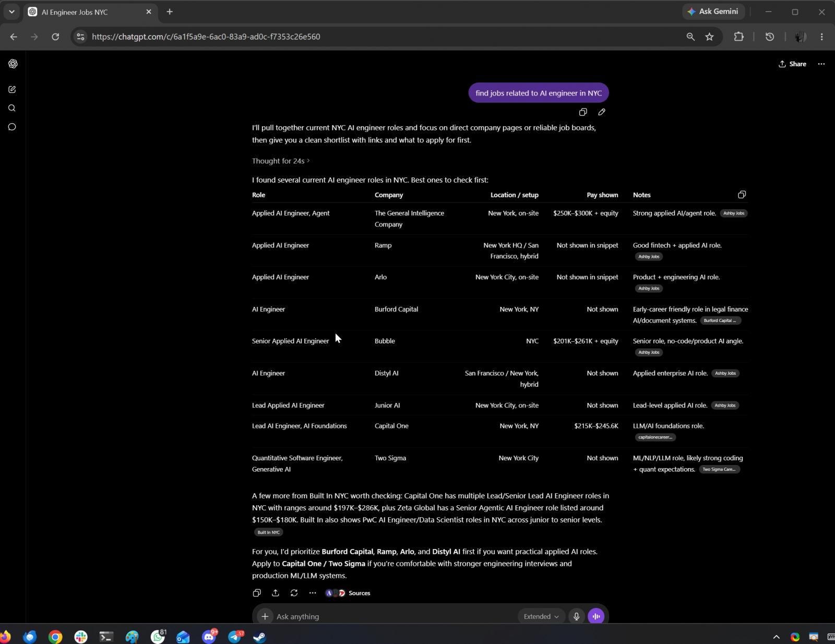This screenshot has height=644, width=835.
Task: Click the Ask anything input field
Action: point(394,616)
